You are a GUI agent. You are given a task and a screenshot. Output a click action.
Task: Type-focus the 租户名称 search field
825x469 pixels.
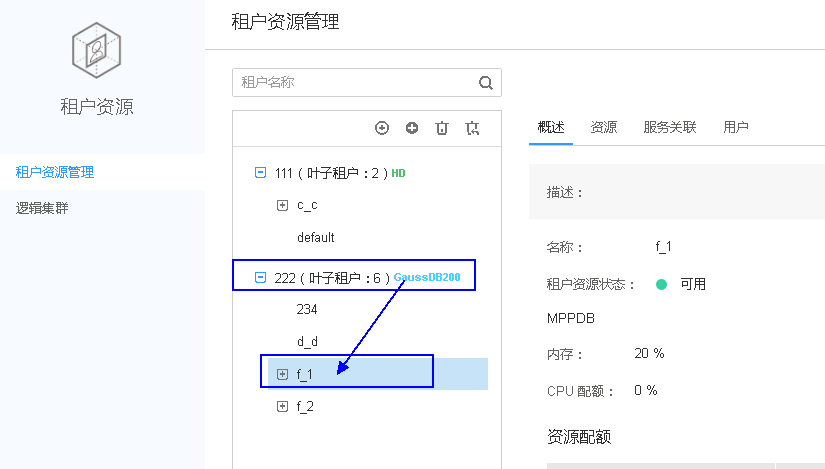click(x=367, y=83)
